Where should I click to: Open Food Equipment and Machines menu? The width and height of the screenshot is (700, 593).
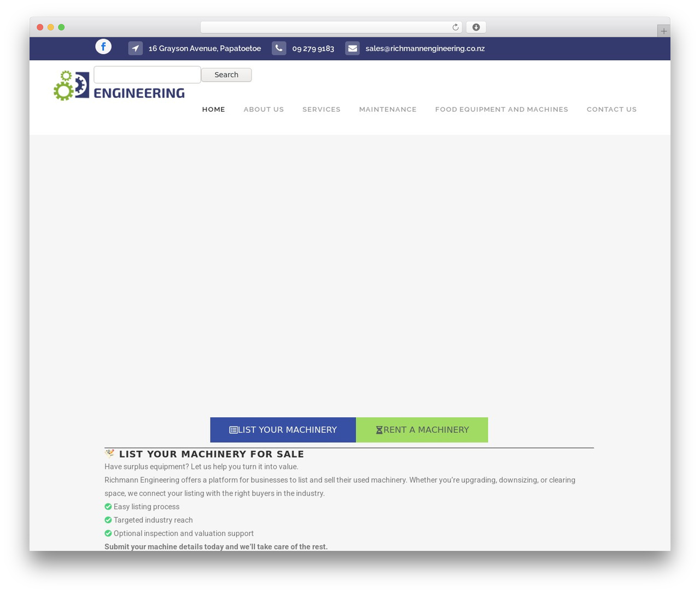coord(501,109)
